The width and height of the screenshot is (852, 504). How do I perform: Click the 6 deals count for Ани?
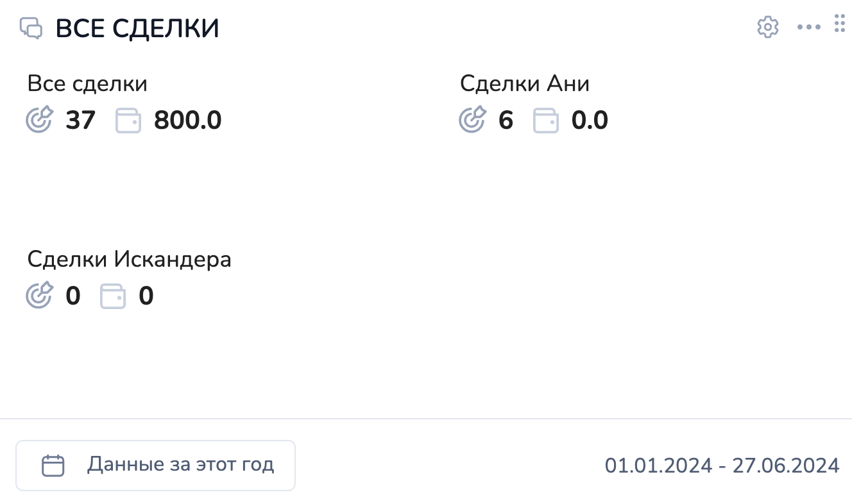[506, 120]
